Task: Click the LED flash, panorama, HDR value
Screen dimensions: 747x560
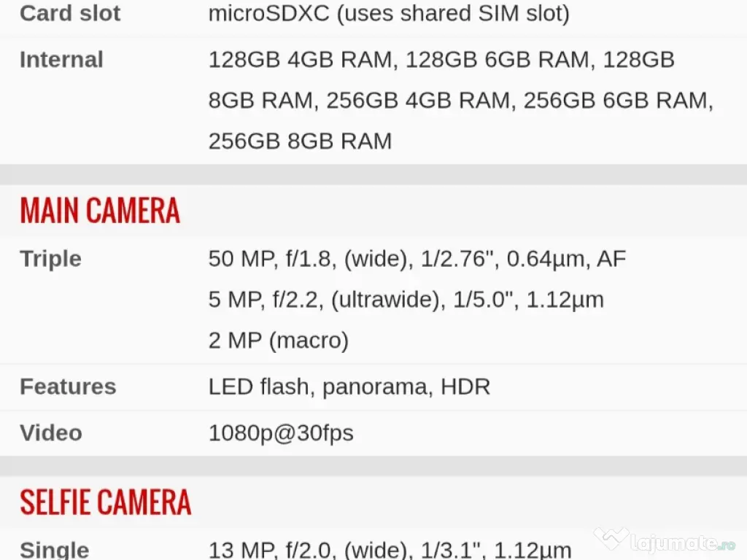Action: pyautogui.click(x=349, y=386)
